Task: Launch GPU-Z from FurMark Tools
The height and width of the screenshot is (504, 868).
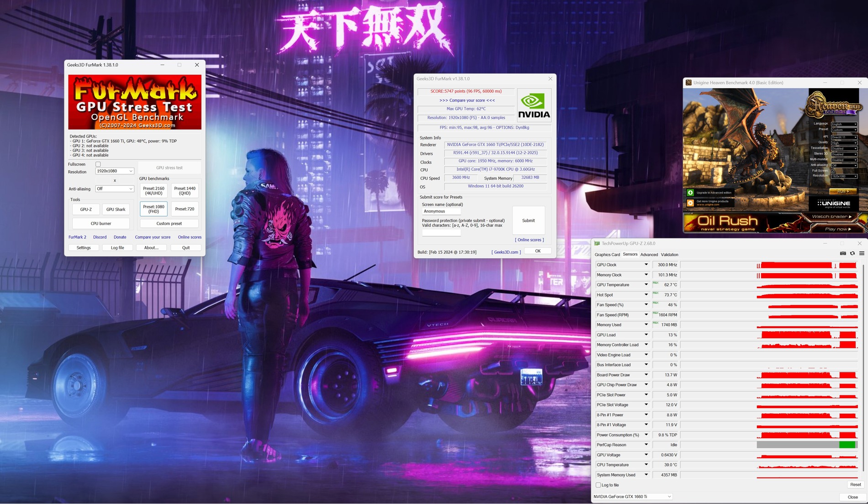Action: pos(86,210)
